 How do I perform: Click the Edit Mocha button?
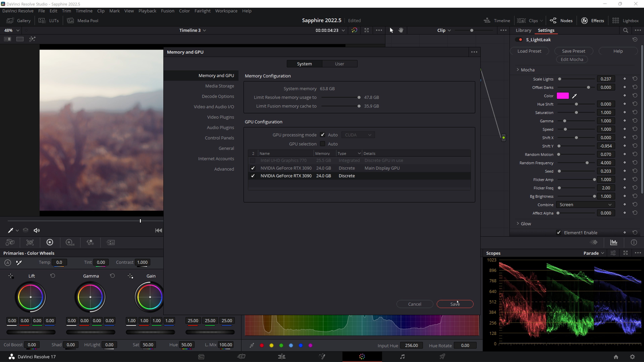pyautogui.click(x=572, y=59)
